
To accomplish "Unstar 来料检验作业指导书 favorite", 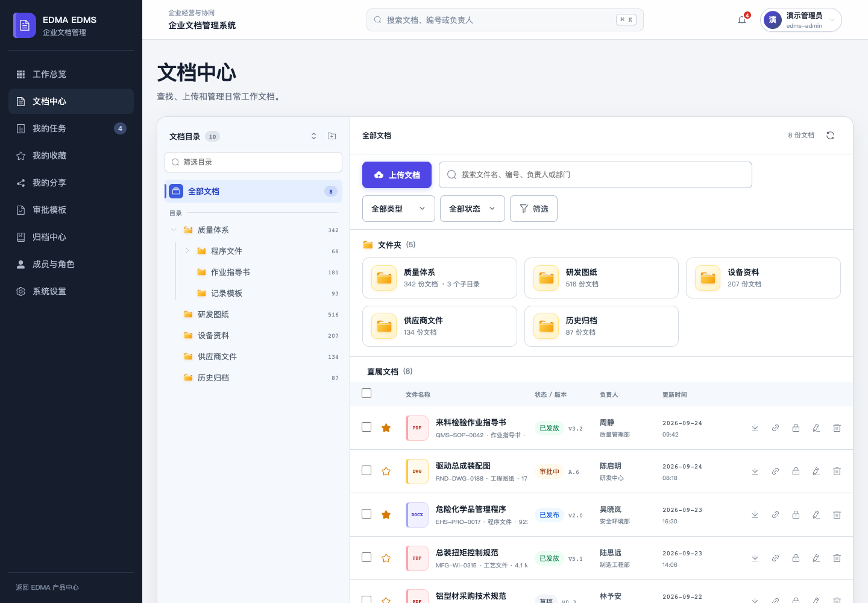I will click(386, 428).
